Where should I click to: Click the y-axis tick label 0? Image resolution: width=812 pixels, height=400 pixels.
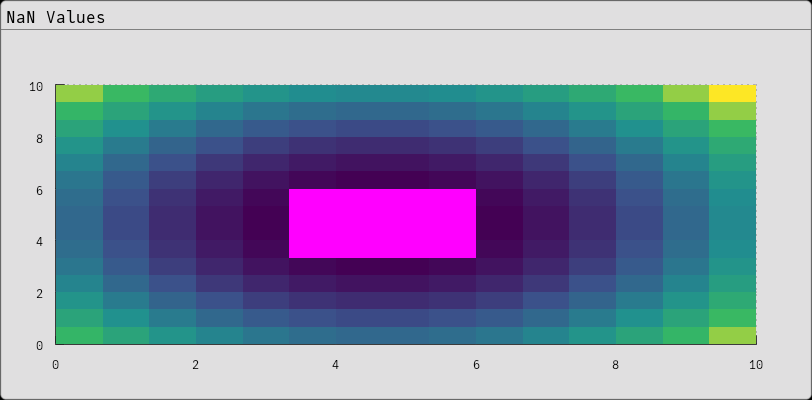[39, 345]
